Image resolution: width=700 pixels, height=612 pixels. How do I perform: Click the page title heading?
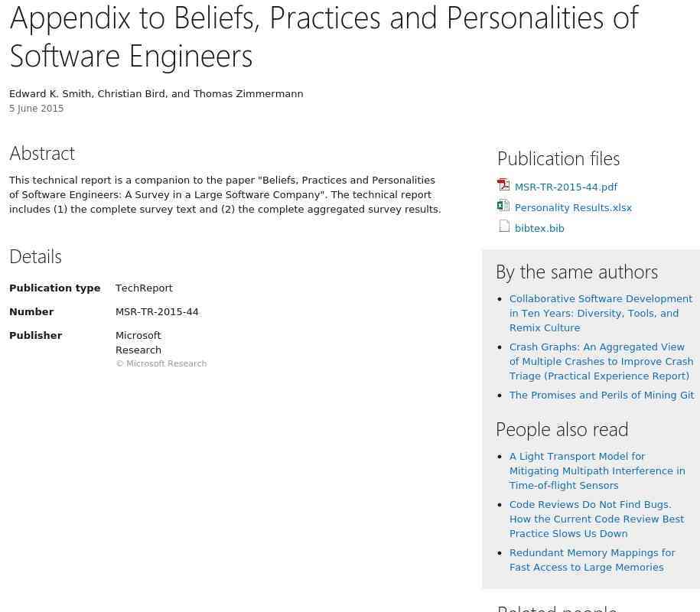click(x=324, y=36)
